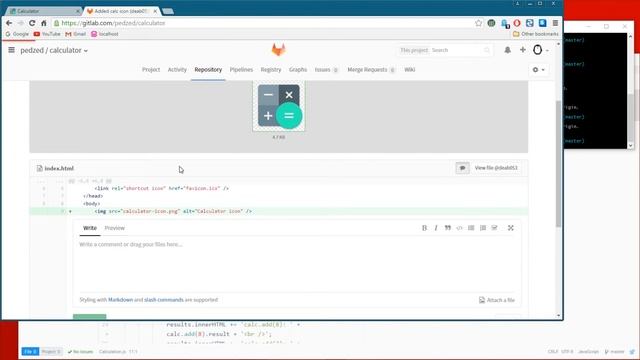Viewport: 640px width, 360px height.
Task: Toggle comments for index.html diff
Action: [462, 168]
